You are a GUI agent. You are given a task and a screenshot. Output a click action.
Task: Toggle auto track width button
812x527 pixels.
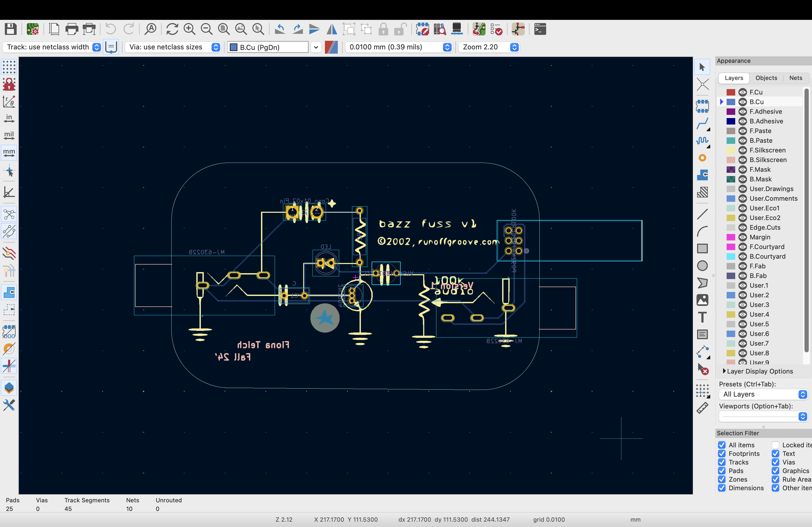[x=111, y=47]
